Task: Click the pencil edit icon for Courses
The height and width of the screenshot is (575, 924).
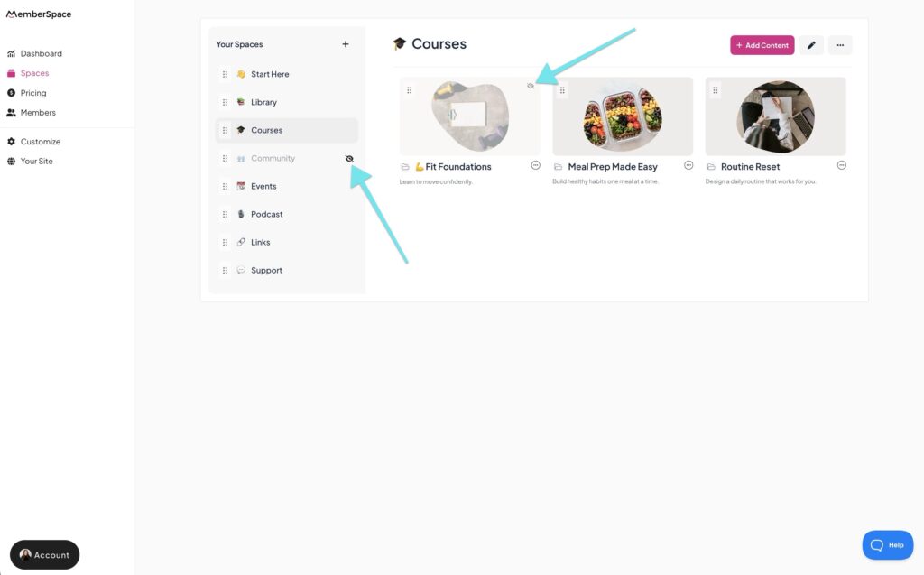Action: coord(811,45)
